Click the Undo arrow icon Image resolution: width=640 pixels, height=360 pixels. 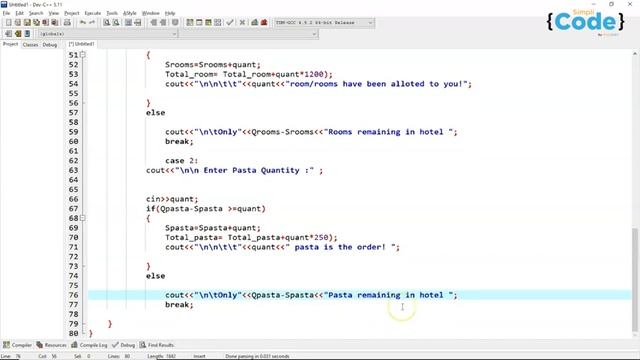click(83, 22)
